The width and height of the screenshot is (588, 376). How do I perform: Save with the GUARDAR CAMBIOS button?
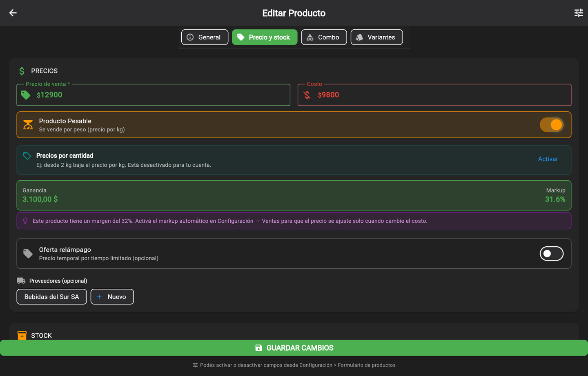(x=294, y=348)
